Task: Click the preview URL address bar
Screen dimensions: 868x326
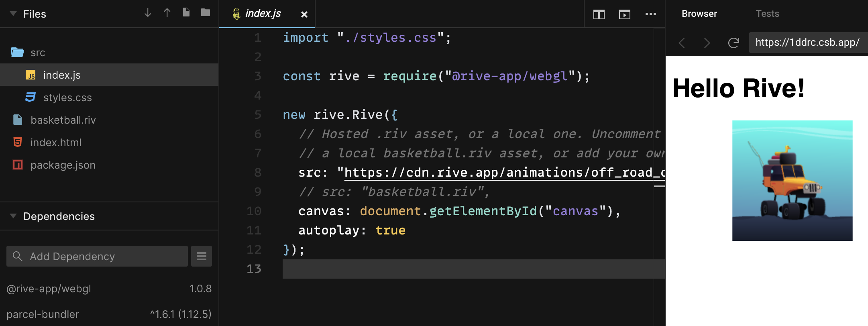Action: tap(808, 43)
